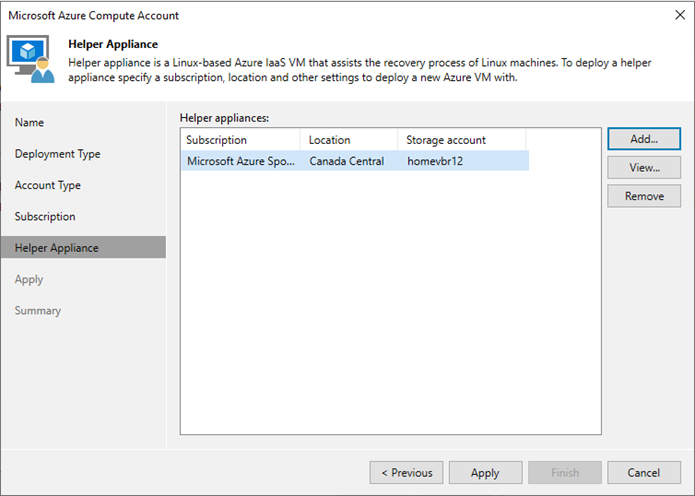The image size is (695, 496).
Task: Select the Microsoft Azure Spo... subscription row
Action: point(355,161)
